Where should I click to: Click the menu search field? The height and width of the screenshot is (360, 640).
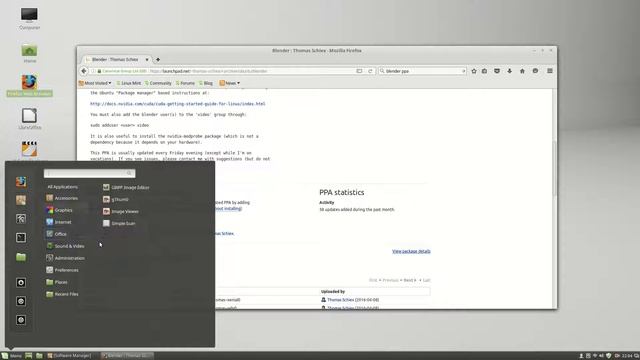[x=89, y=173]
